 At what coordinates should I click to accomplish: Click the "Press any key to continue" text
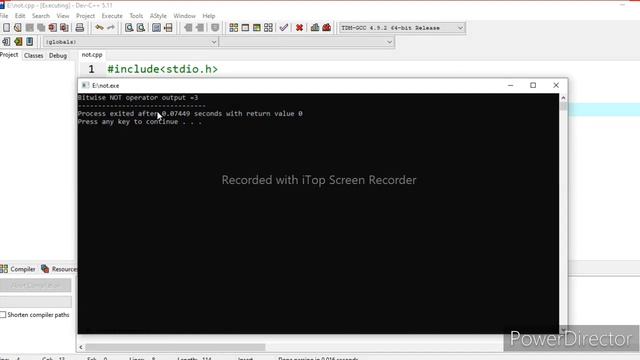pos(140,122)
